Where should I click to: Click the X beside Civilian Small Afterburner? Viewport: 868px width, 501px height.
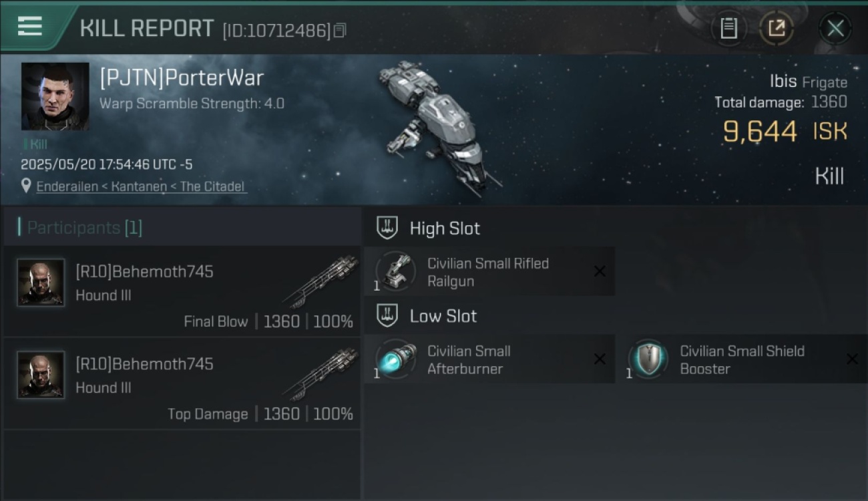coord(600,359)
